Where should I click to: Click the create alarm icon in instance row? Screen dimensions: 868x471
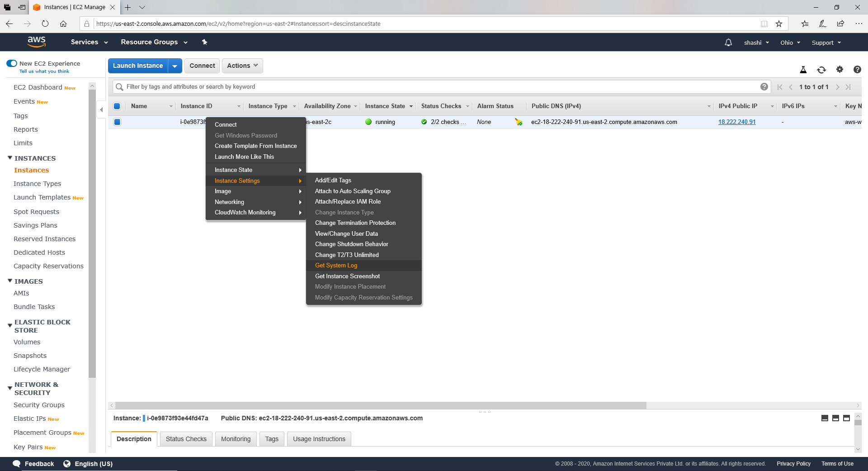(519, 122)
